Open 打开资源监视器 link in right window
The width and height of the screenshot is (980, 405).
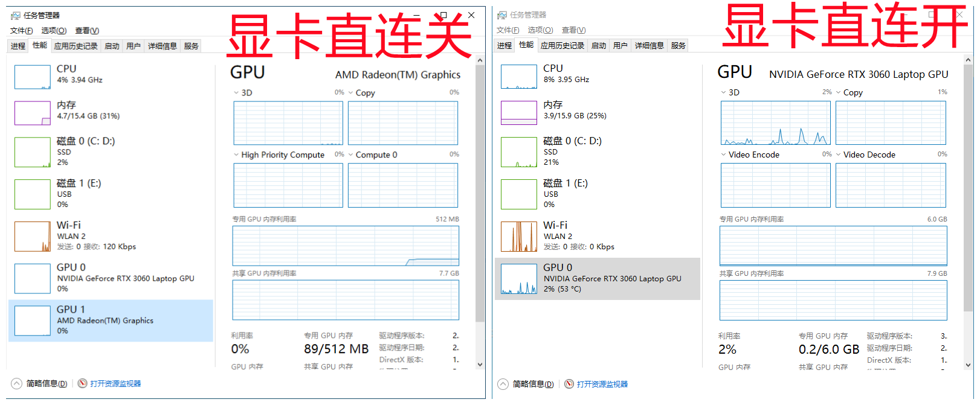coord(602,384)
